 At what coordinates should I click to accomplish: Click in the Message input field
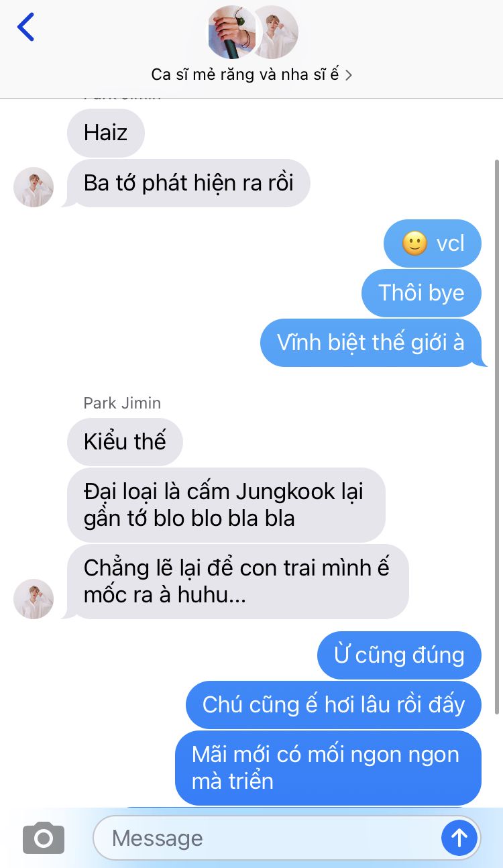click(266, 838)
